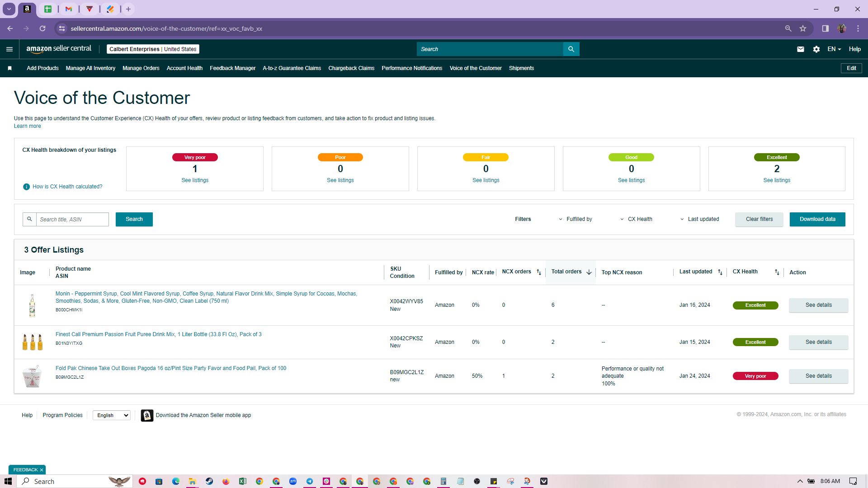
Task: Click the CX Health info icon
Action: [26, 187]
